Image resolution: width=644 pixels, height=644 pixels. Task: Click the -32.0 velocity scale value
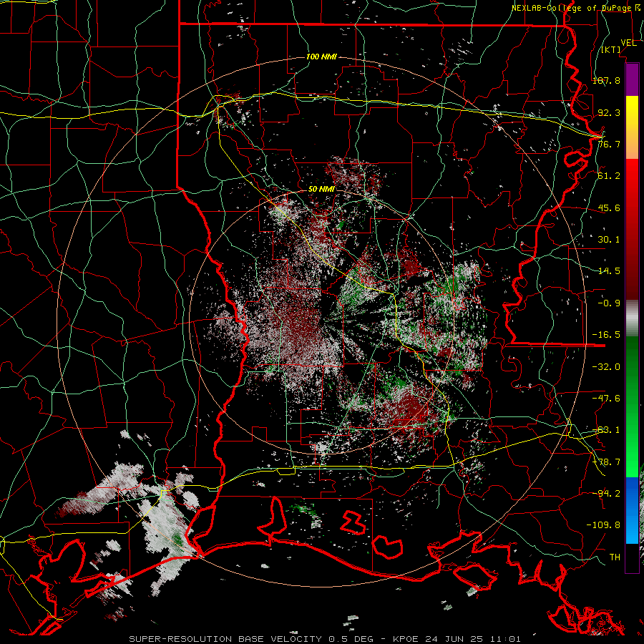[x=606, y=367]
